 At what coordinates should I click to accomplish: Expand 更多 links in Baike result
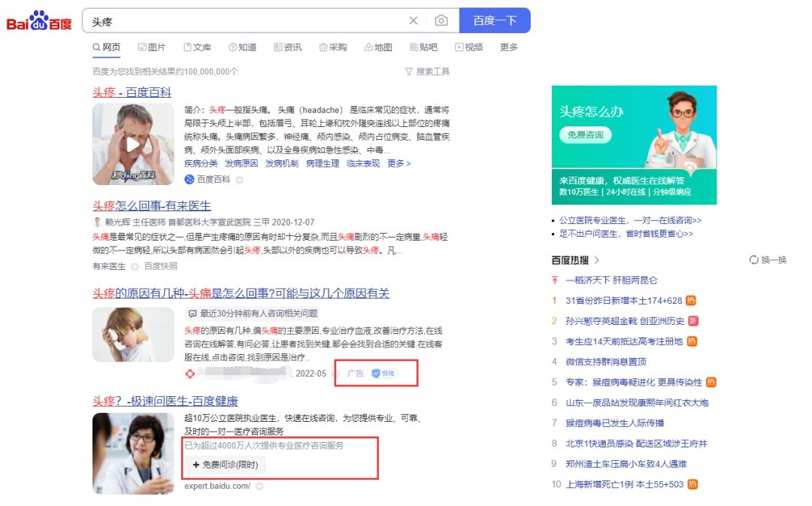click(398, 163)
